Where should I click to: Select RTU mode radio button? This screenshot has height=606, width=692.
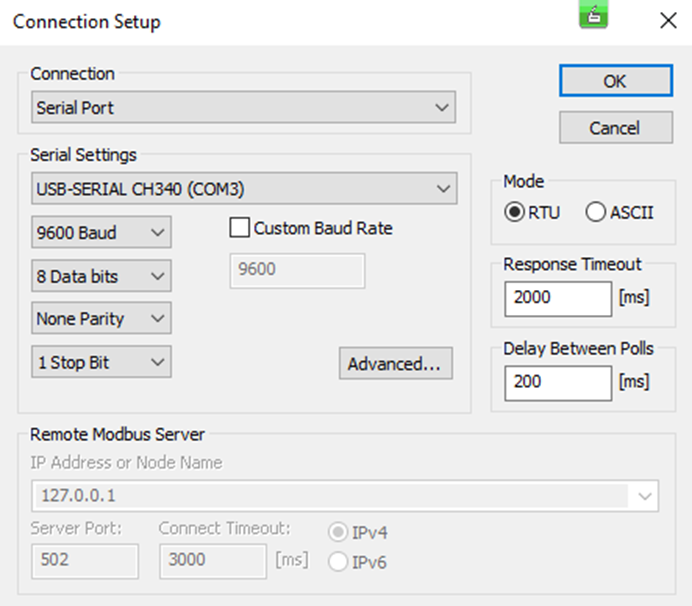pos(515,212)
